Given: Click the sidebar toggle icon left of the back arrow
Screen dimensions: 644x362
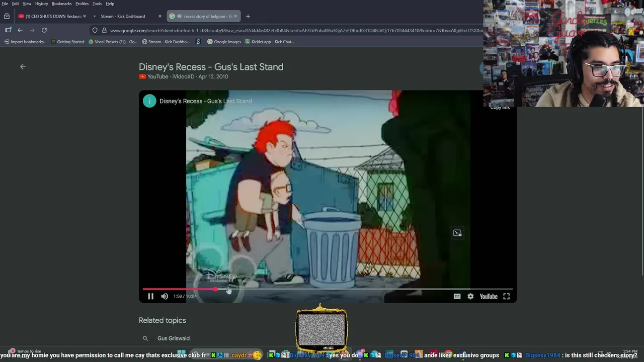Looking at the screenshot, I should [8, 30].
